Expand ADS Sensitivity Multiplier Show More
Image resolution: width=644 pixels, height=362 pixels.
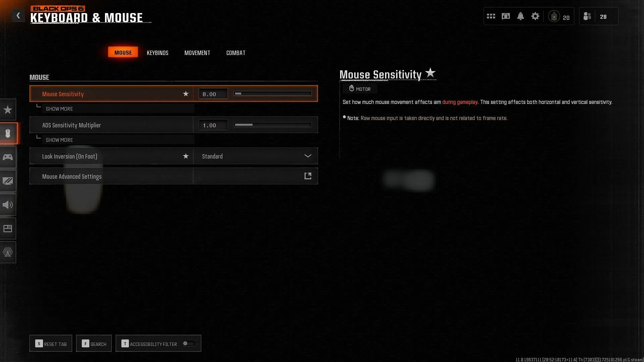pyautogui.click(x=59, y=140)
